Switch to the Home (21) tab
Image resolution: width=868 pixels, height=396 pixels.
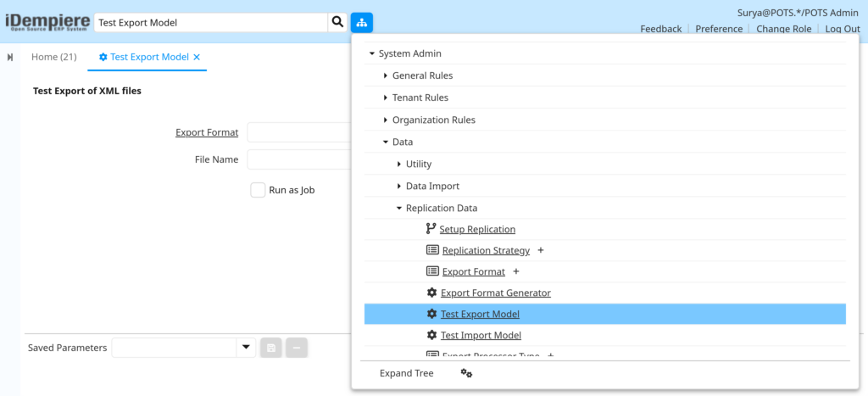coord(53,57)
